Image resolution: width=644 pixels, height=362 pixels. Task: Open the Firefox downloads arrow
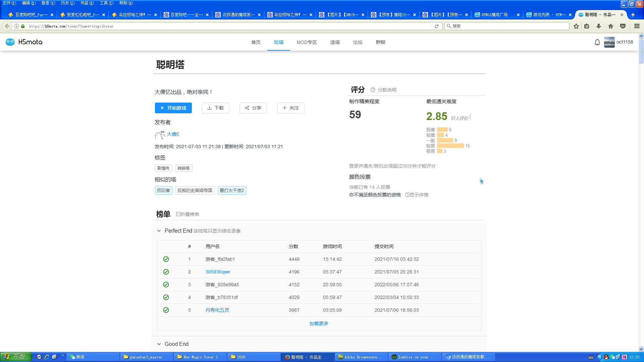tap(599, 26)
